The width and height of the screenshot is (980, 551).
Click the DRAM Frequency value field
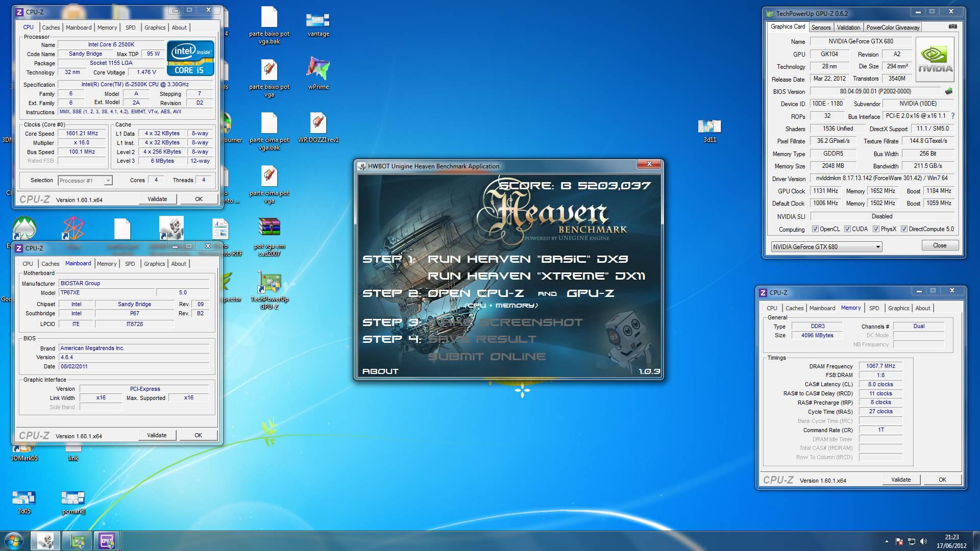pos(881,366)
